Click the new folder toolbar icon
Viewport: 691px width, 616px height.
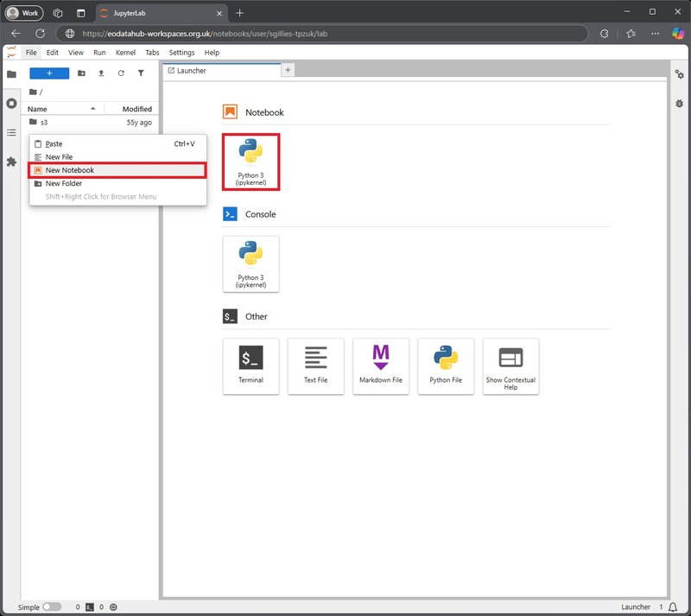click(x=81, y=73)
